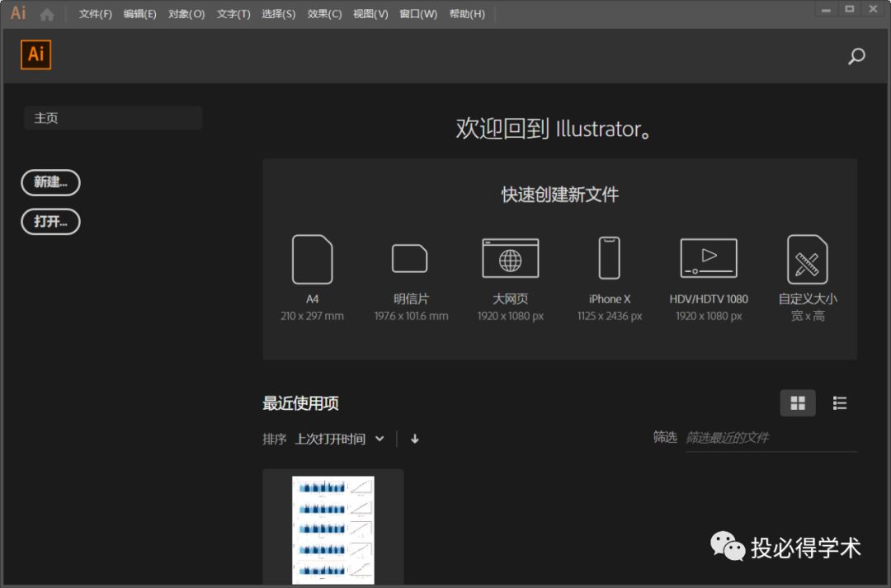891x588 pixels.
Task: Maximize the Illustrator window
Action: click(x=850, y=9)
